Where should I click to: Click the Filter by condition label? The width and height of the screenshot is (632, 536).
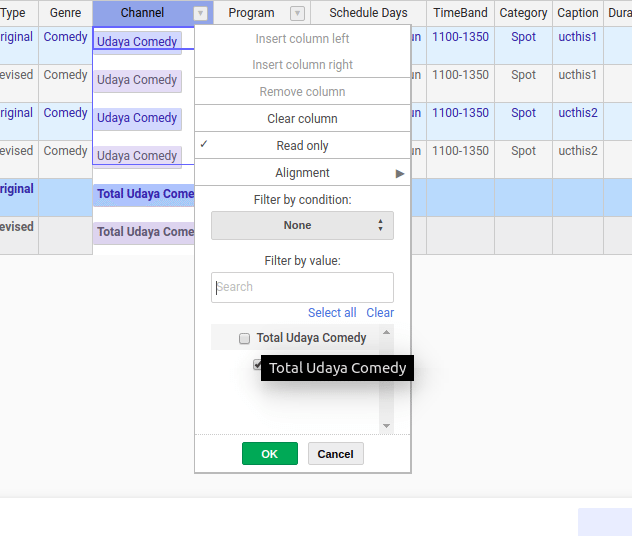(302, 200)
